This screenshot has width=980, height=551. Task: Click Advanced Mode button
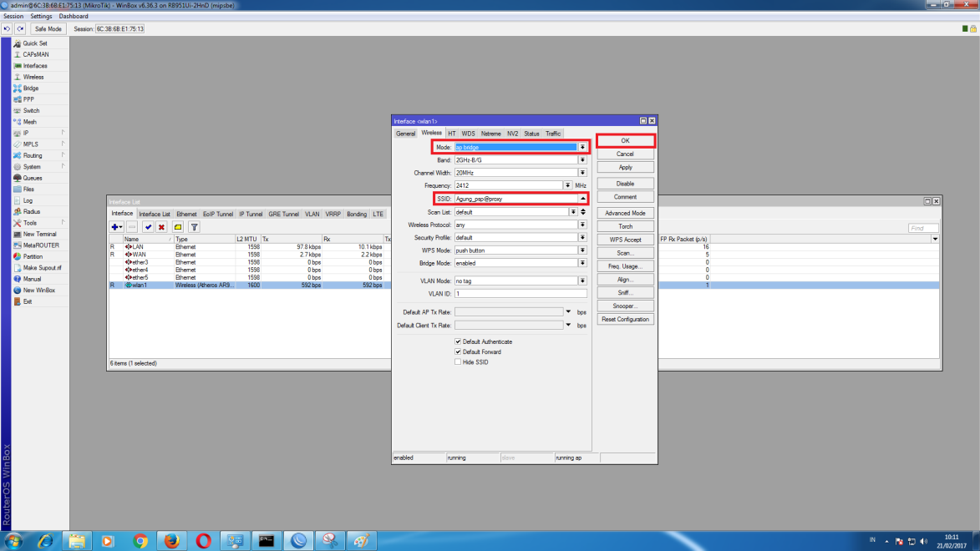coord(625,213)
